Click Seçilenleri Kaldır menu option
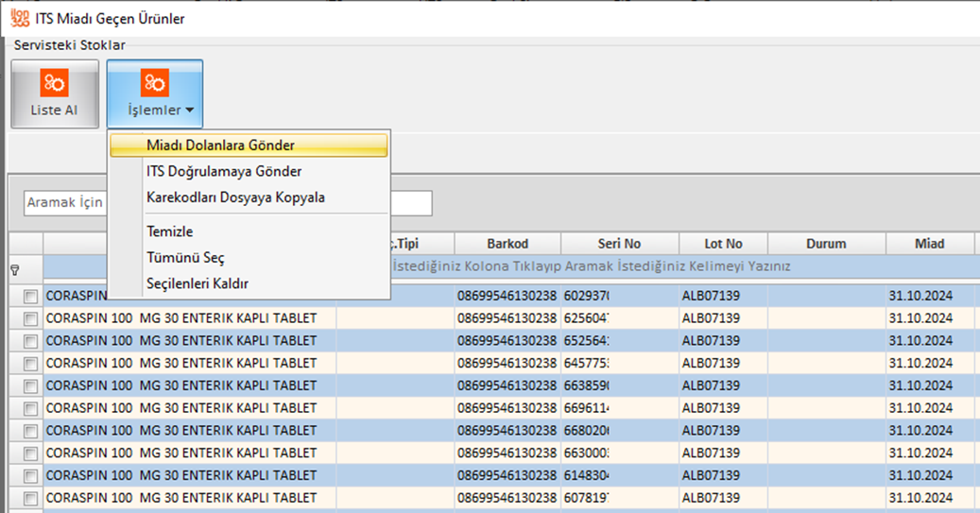The image size is (980, 513). (198, 283)
